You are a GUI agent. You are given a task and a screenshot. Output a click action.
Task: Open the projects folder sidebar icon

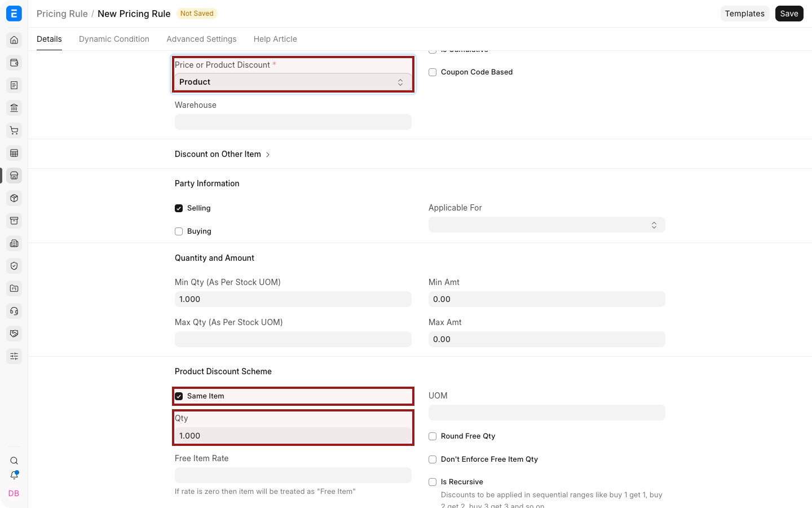[14, 288]
